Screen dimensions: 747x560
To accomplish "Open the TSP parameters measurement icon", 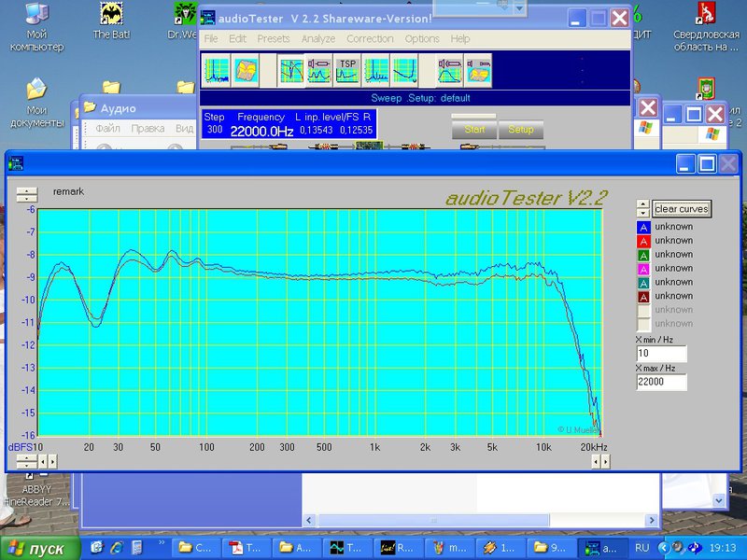I will (347, 70).
